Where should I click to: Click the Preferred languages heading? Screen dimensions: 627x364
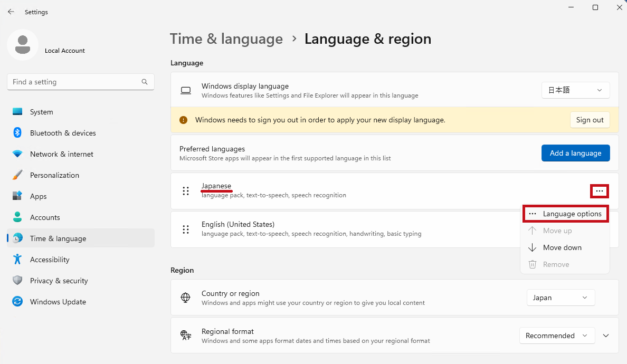pos(212,149)
